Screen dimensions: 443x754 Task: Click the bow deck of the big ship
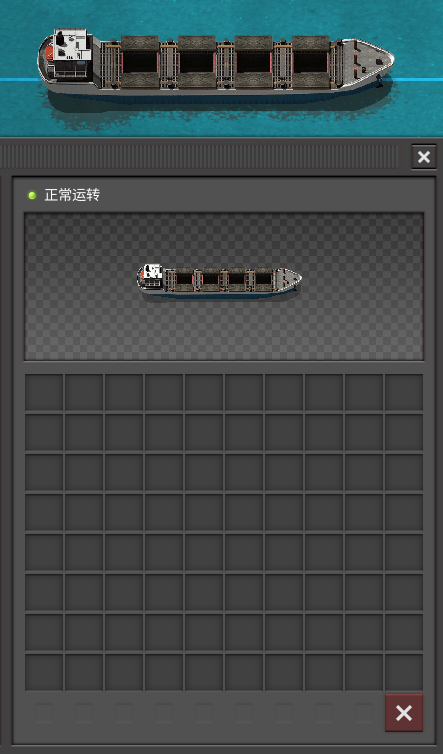[x=368, y=58]
